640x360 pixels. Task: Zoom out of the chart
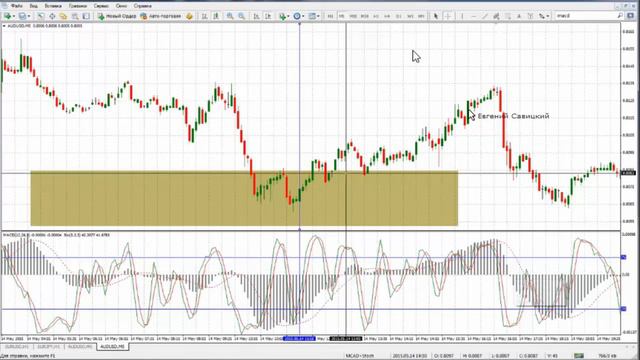[241, 16]
